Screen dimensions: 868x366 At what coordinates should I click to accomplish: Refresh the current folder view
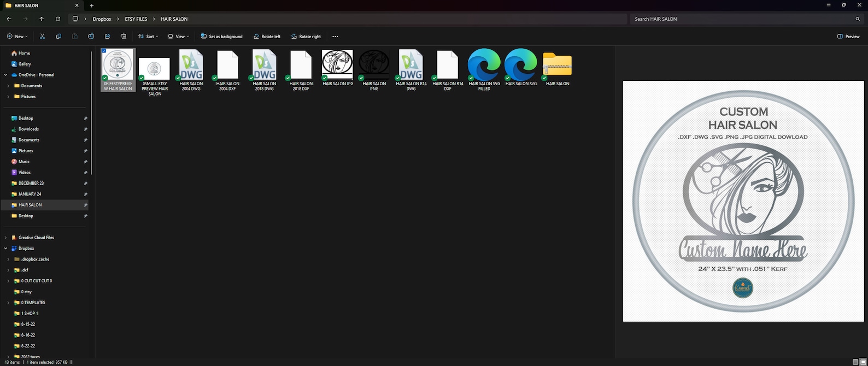(58, 19)
